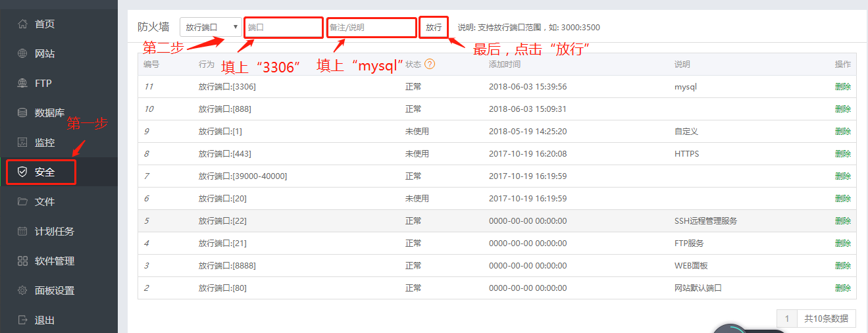
Task: Click the 说明 column header
Action: 682,64
